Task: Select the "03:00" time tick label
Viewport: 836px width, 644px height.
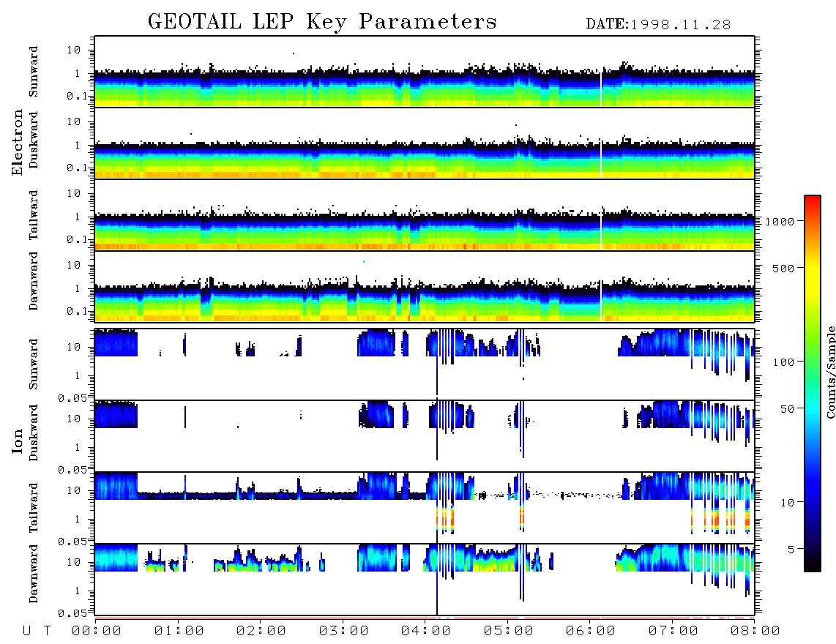Action: (344, 631)
